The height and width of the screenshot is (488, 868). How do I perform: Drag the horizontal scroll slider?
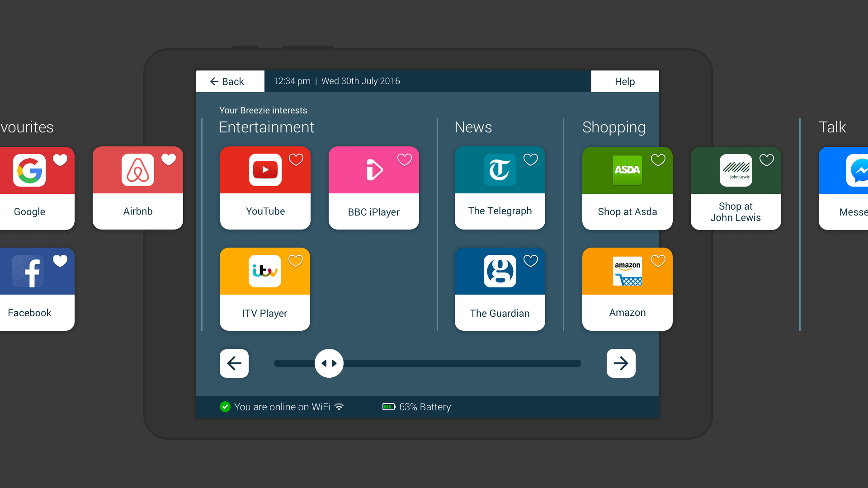tap(329, 363)
